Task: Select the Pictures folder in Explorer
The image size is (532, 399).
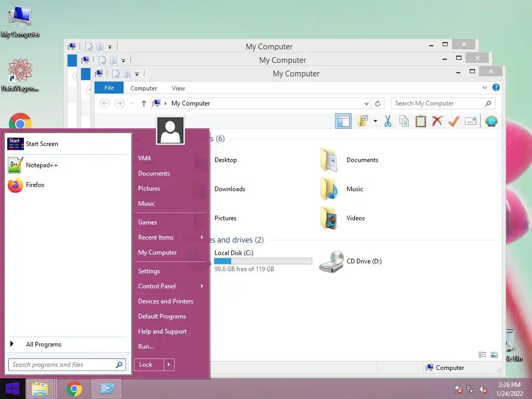Action: point(225,218)
